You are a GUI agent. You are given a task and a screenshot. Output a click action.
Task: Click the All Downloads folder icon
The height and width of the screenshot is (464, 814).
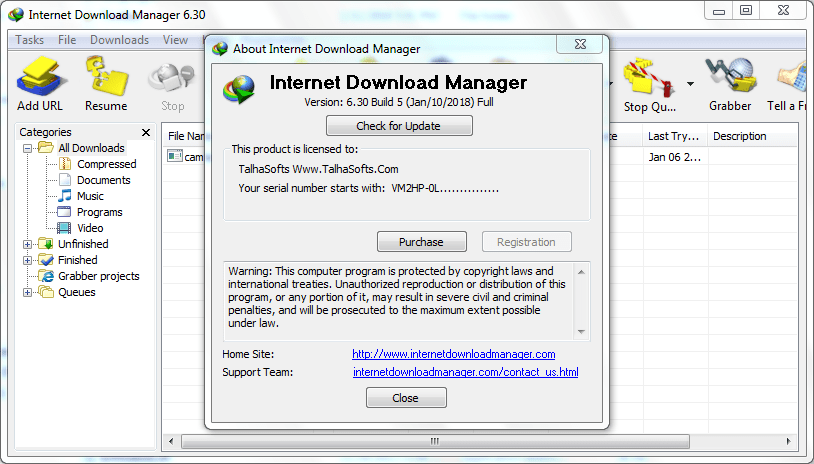click(46, 148)
